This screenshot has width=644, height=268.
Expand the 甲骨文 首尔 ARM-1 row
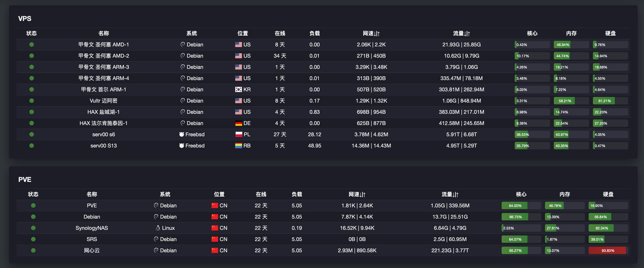[323, 90]
